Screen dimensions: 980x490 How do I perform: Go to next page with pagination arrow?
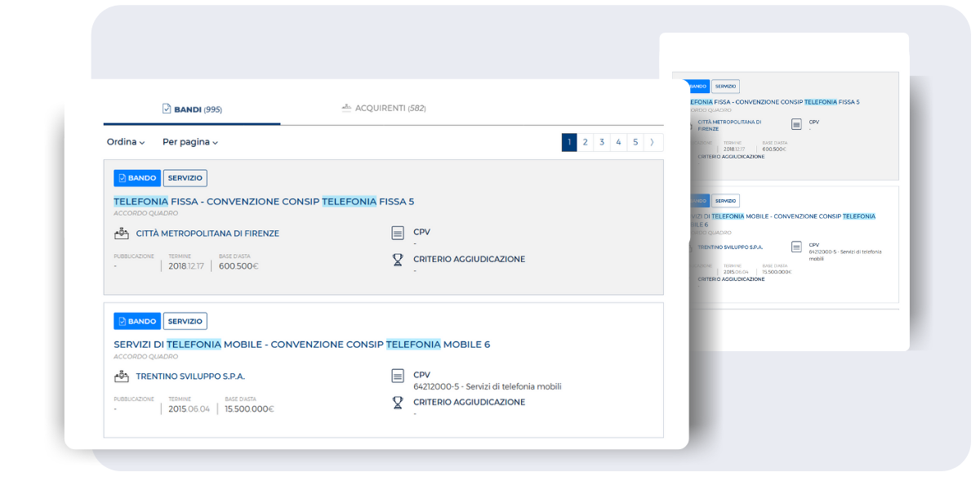pos(652,142)
